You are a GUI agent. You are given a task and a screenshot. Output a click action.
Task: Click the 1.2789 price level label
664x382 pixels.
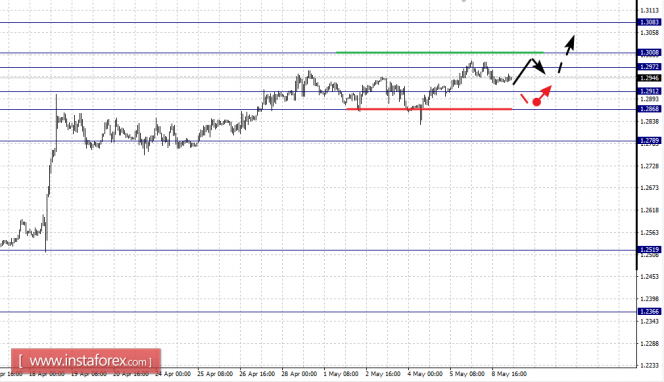tap(649, 141)
